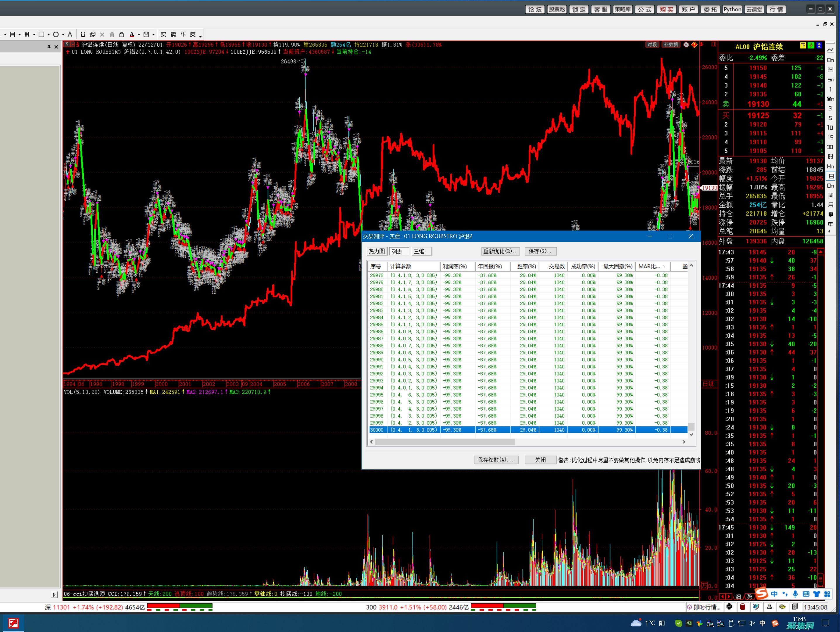Click the Sogou soft keyboard icon
The width and height of the screenshot is (840, 632).
click(806, 594)
